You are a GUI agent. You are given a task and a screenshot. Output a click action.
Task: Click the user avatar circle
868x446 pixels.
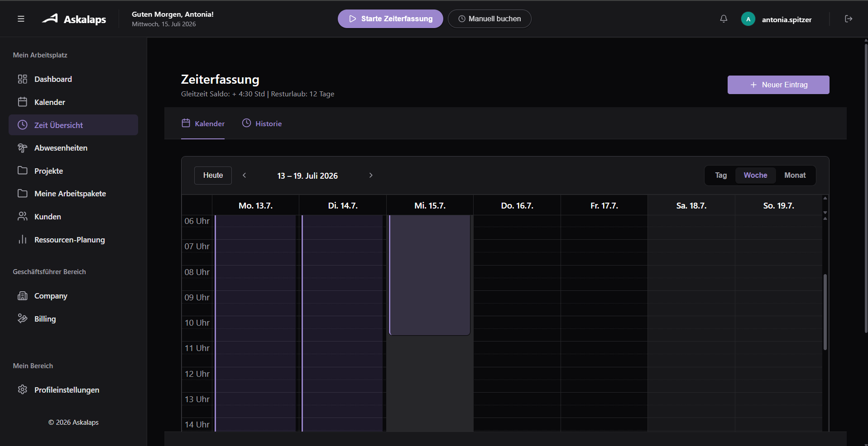coord(748,19)
